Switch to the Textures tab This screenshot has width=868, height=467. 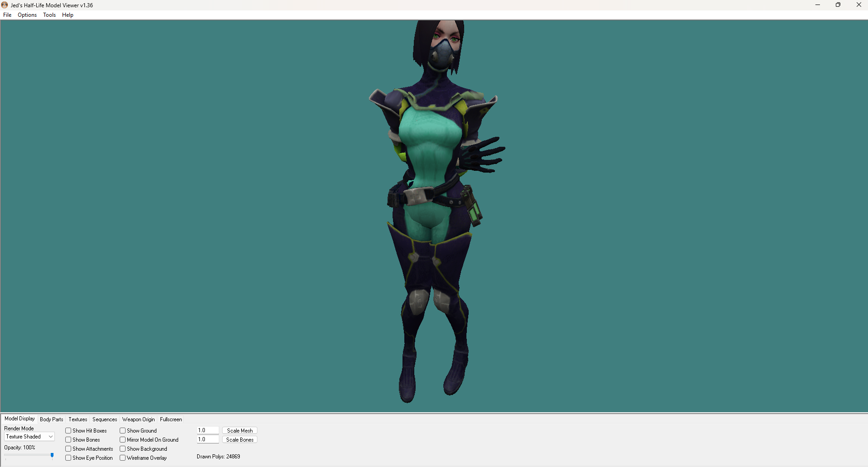(78, 419)
